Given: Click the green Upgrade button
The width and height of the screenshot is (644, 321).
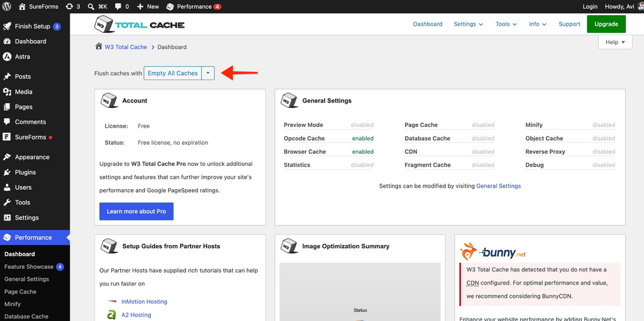Looking at the screenshot, I should (x=606, y=24).
